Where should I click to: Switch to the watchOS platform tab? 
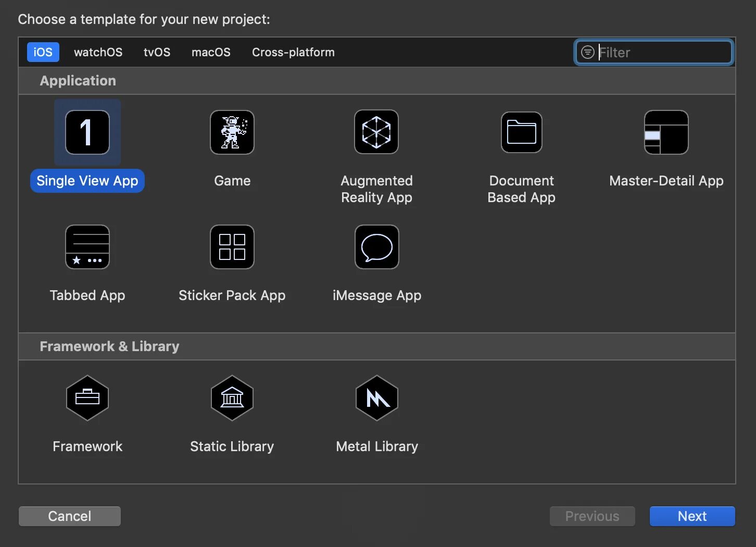pyautogui.click(x=98, y=52)
